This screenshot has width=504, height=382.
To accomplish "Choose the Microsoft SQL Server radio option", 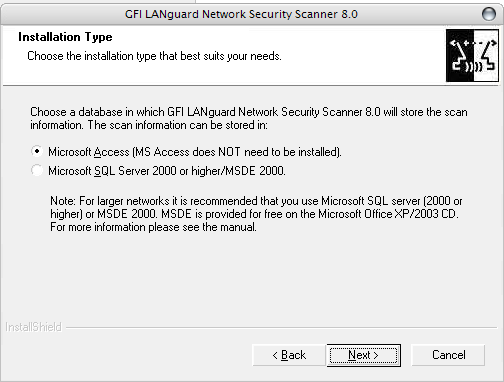I will 37,171.
